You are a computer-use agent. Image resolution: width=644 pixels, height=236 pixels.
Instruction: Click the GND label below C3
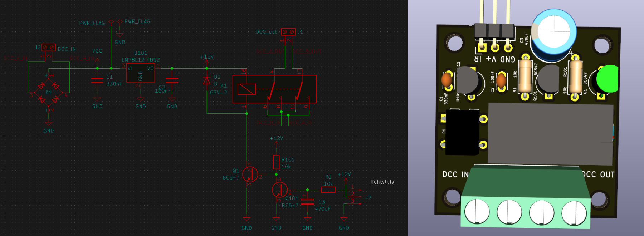click(x=307, y=228)
